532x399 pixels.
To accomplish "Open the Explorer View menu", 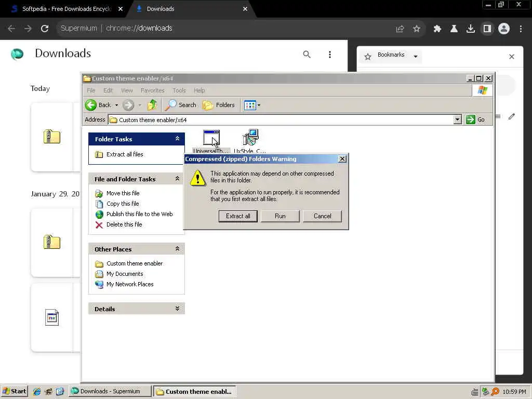I will [127, 90].
